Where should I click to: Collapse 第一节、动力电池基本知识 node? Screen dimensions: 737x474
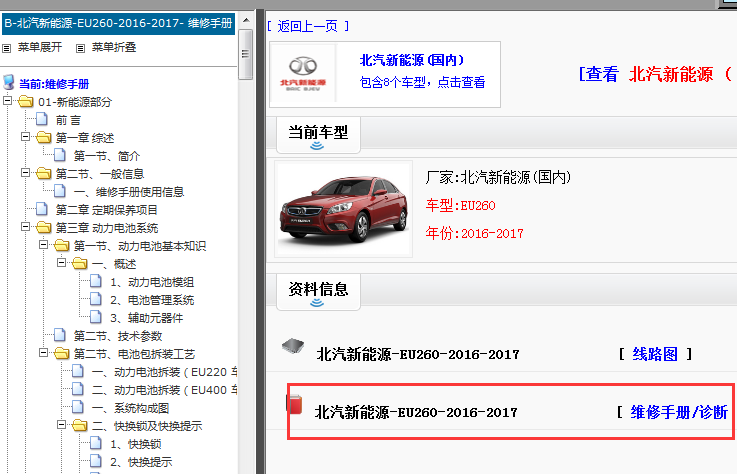point(44,245)
